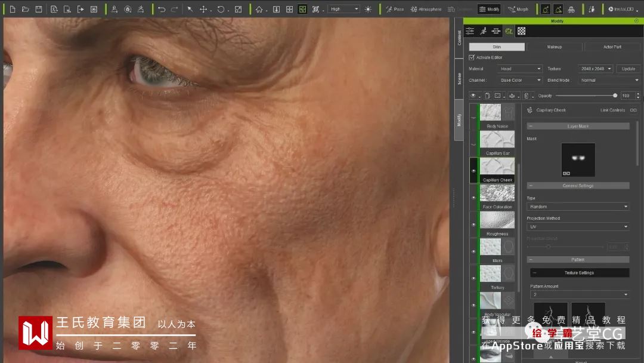Select the Skin tab
Image resolution: width=644 pixels, height=363 pixels.
497,47
